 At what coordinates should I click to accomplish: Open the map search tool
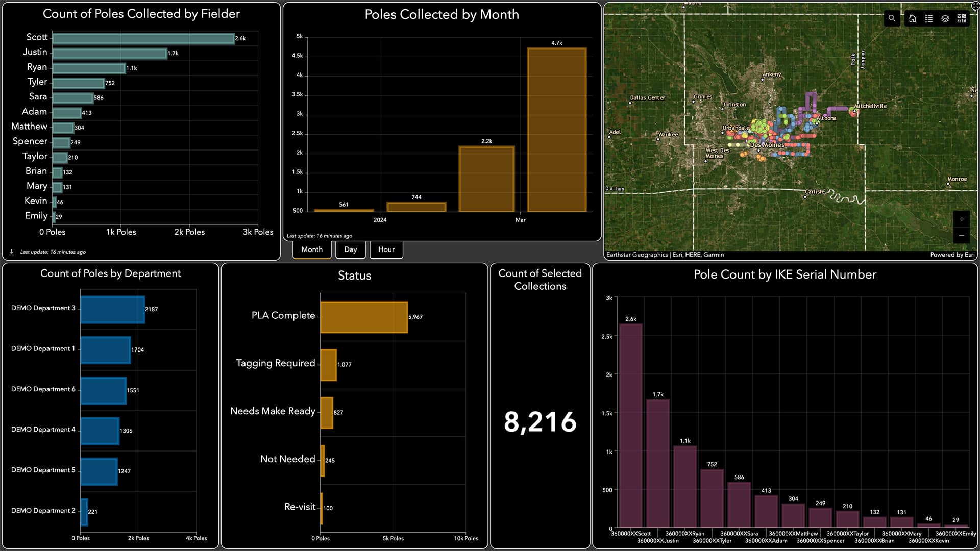[892, 18]
